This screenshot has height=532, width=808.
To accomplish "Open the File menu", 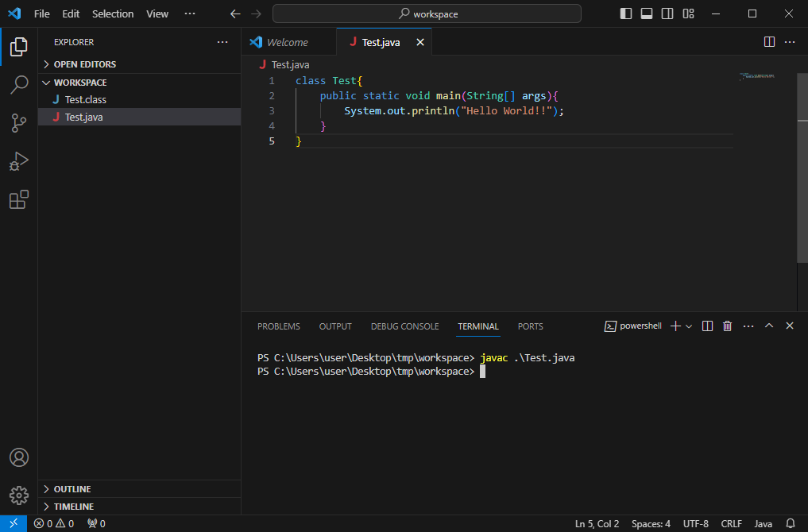I will click(42, 14).
